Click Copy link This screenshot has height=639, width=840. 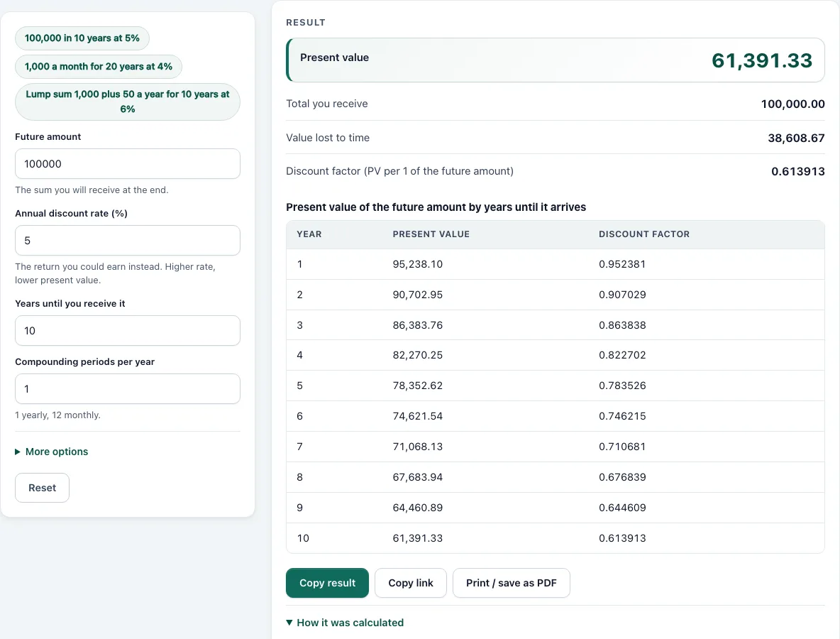(410, 583)
